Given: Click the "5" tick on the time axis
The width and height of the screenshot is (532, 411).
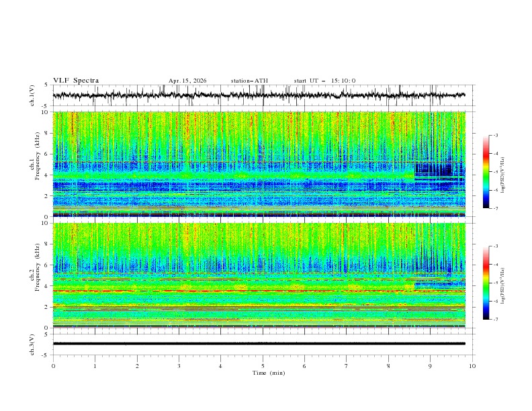Looking at the screenshot, I should coord(263,366).
